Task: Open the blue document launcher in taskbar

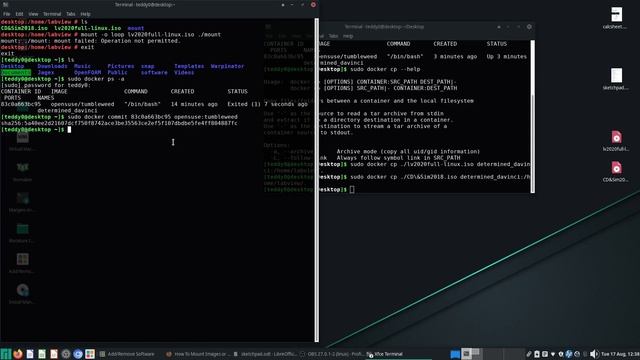Action: [30, 354]
